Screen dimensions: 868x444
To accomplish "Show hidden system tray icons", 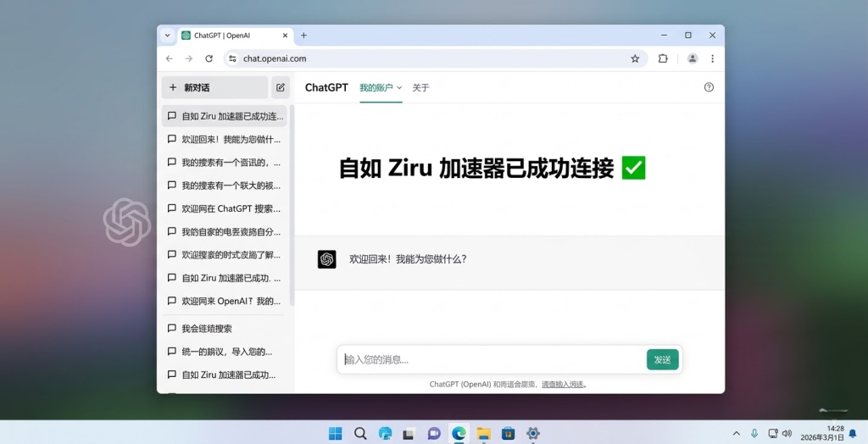I will [737, 434].
